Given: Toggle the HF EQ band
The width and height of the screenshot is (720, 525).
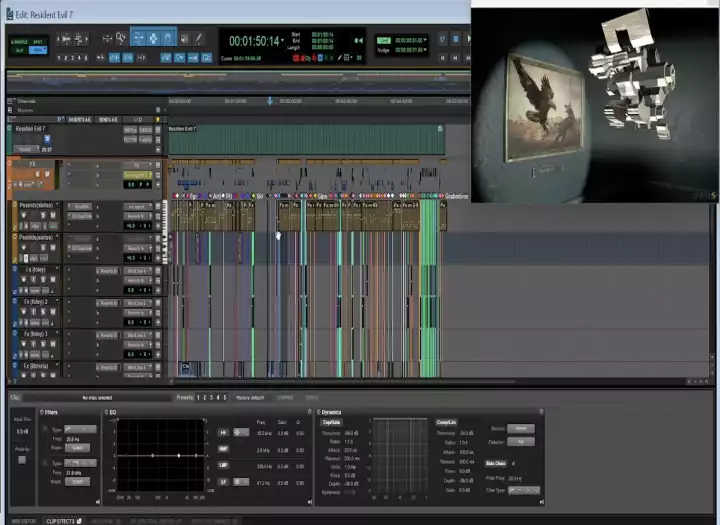Looking at the screenshot, I should point(223,432).
